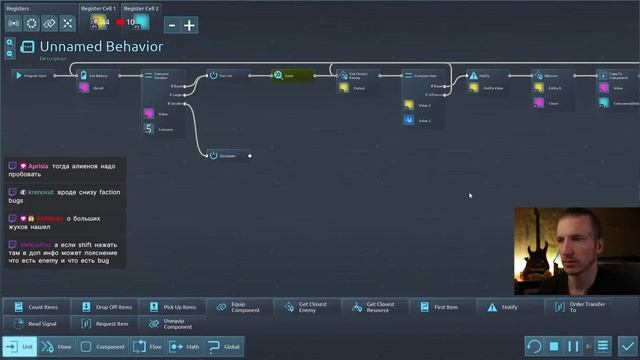
Task: Pause the behavior execution
Action: click(573, 347)
